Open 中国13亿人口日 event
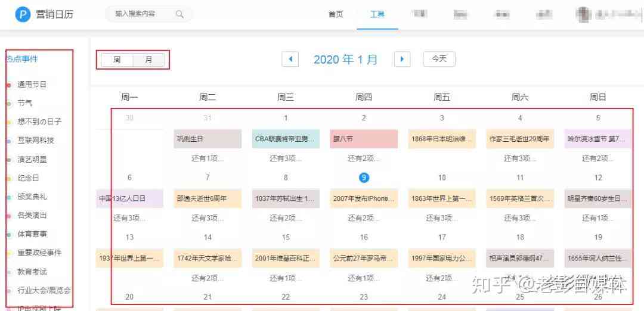Screen dimensions: 644x311 [x=130, y=198]
